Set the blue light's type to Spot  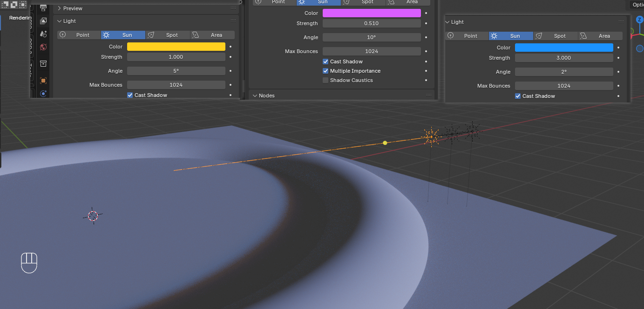[x=556, y=36]
